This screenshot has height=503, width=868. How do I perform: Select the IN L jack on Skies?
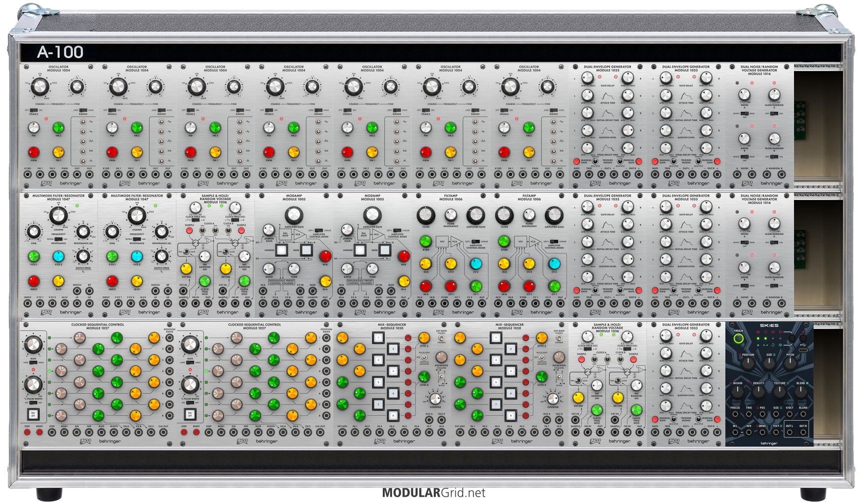point(735,433)
